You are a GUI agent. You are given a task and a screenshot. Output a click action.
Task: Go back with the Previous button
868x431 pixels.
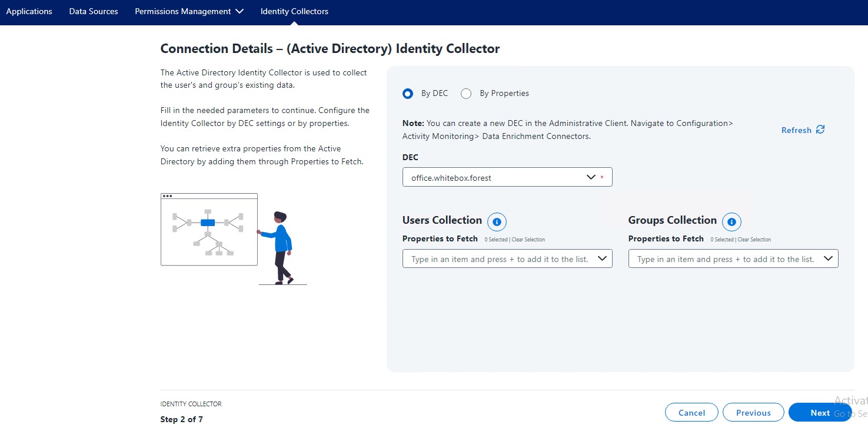click(753, 413)
